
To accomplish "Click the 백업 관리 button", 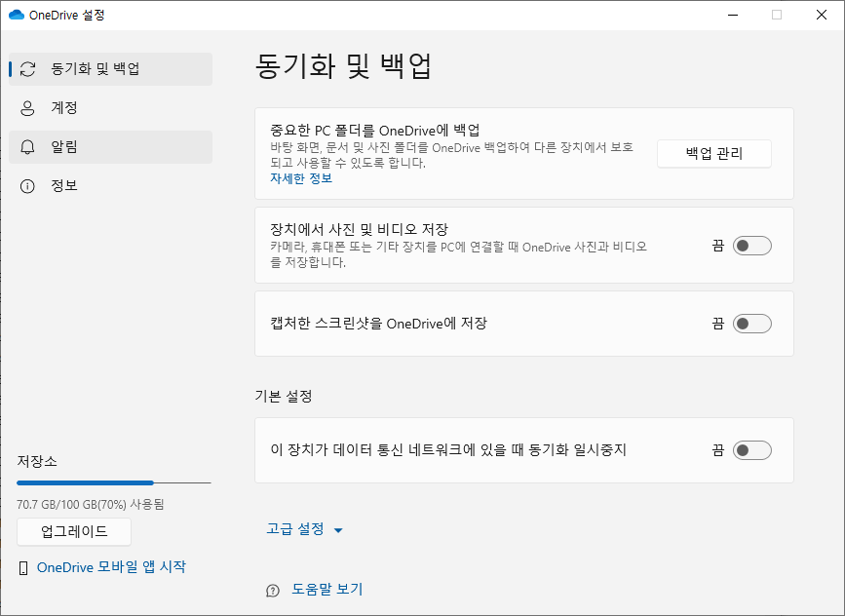I will (713, 153).
